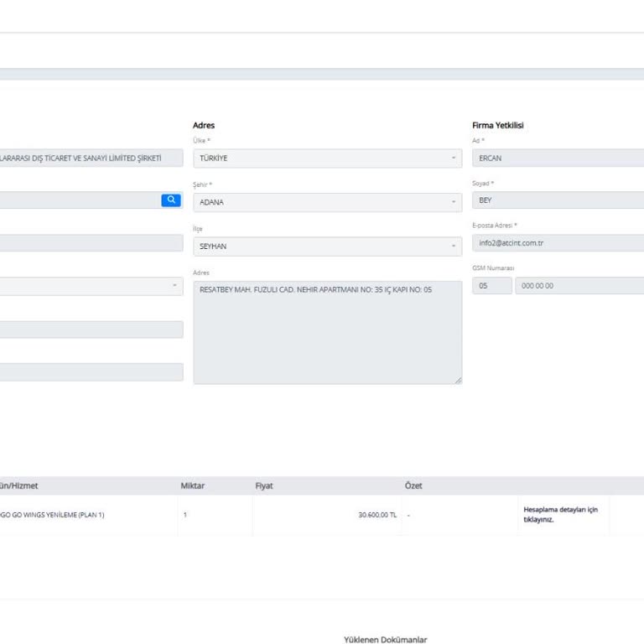644x644 pixels.
Task: Click the search input beside the magnifier
Action: (80, 200)
